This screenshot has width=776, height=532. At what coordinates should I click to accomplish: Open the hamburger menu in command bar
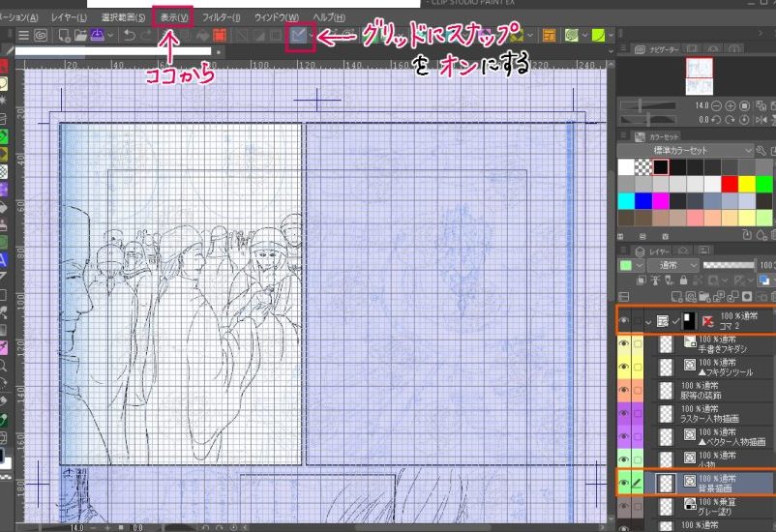[23, 36]
